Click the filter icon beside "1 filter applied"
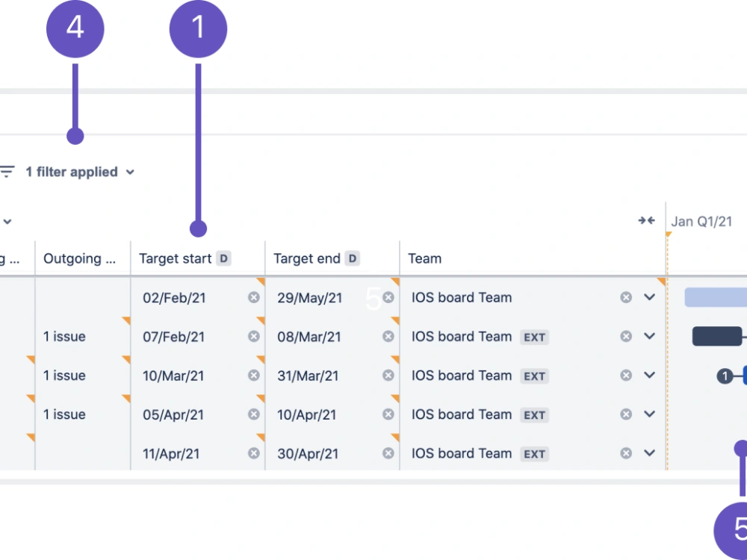This screenshot has height=560, width=747. point(8,171)
